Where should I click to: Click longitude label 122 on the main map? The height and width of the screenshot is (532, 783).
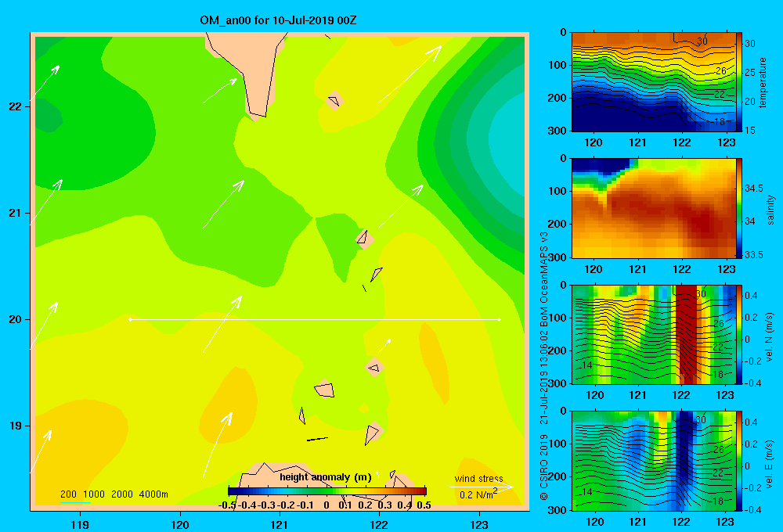(x=379, y=524)
